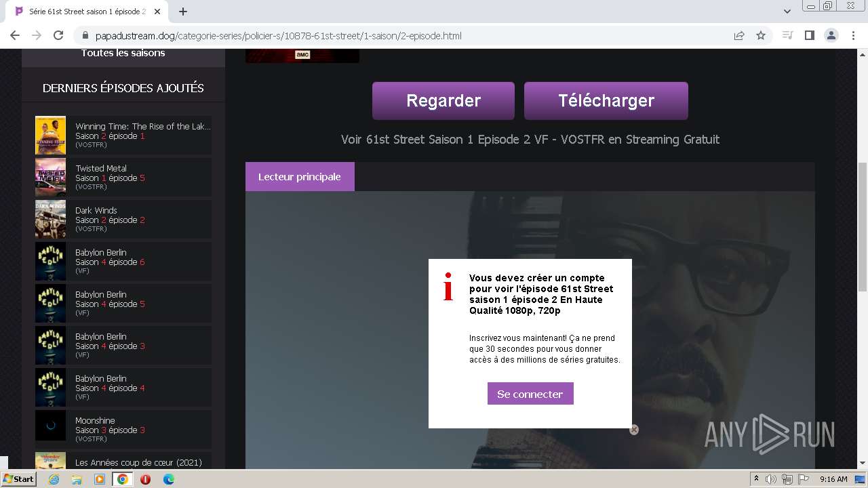Screen dimensions: 868x488
Task: Open a new browser tab
Action: click(183, 12)
